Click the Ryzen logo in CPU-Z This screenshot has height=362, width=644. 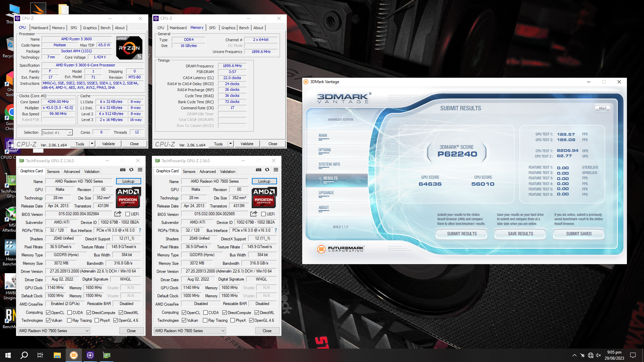[x=129, y=48]
